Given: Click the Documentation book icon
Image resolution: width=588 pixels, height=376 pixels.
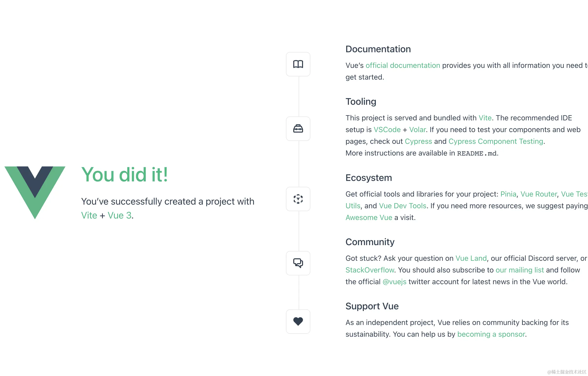Looking at the screenshot, I should (x=298, y=64).
